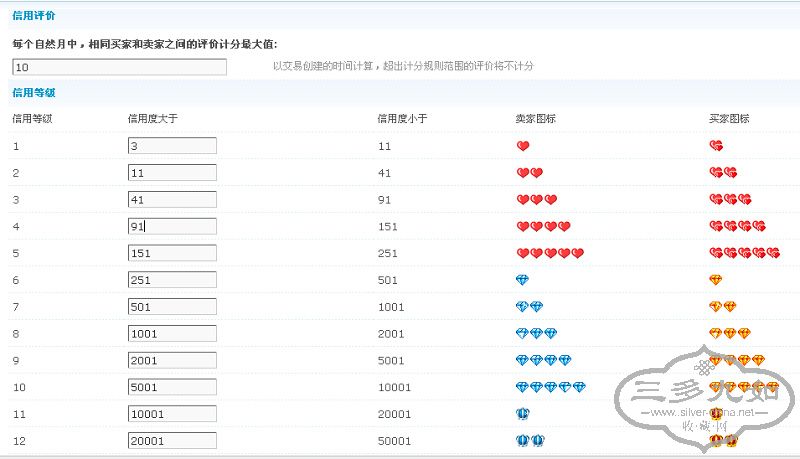The width and height of the screenshot is (800, 459).
Task: Click the level 1 seller red heart icon
Action: click(522, 145)
